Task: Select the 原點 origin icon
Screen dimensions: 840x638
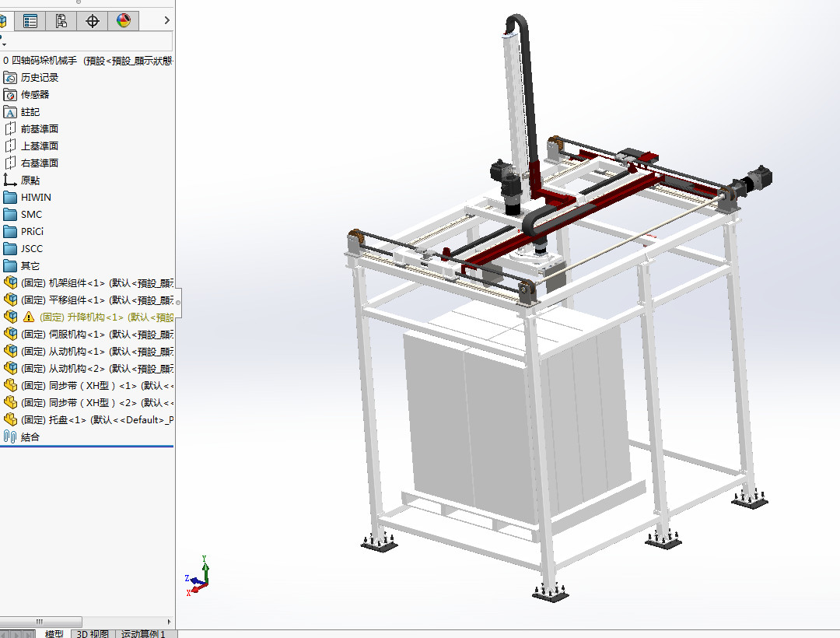Action: pyautogui.click(x=9, y=180)
